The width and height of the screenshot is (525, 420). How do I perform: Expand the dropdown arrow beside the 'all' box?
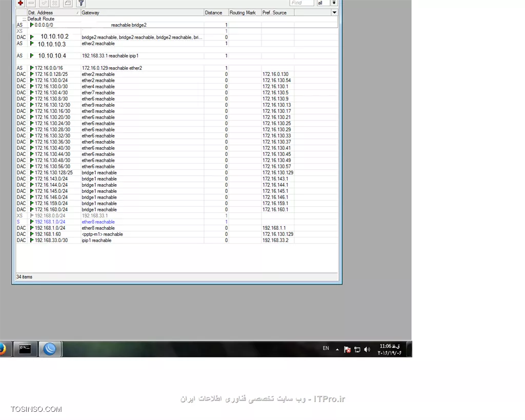pos(334,3)
